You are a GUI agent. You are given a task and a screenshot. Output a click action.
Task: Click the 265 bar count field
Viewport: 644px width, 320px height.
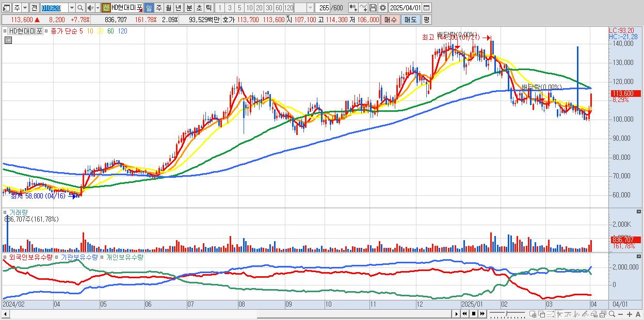tap(324, 8)
